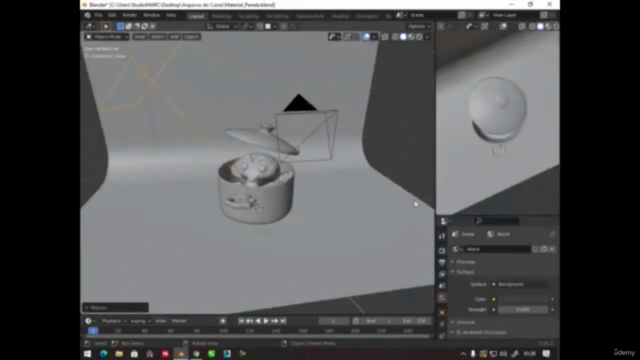Image resolution: width=640 pixels, height=360 pixels.
Task: Switch to the Animation workspace tab
Action: pos(367,16)
